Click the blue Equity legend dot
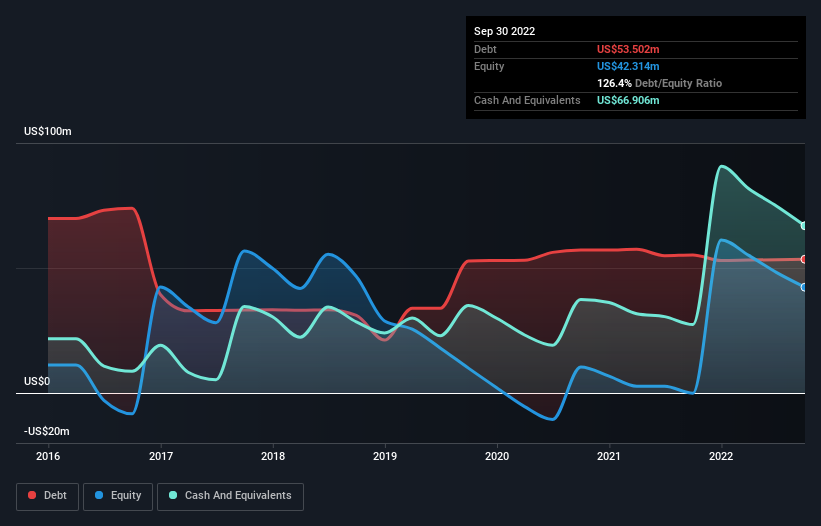The image size is (821, 526). [99, 495]
